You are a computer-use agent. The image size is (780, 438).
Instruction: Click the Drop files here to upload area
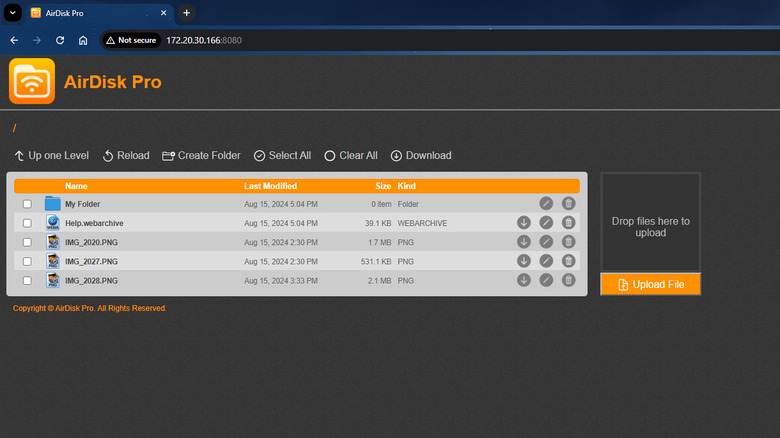pos(651,222)
